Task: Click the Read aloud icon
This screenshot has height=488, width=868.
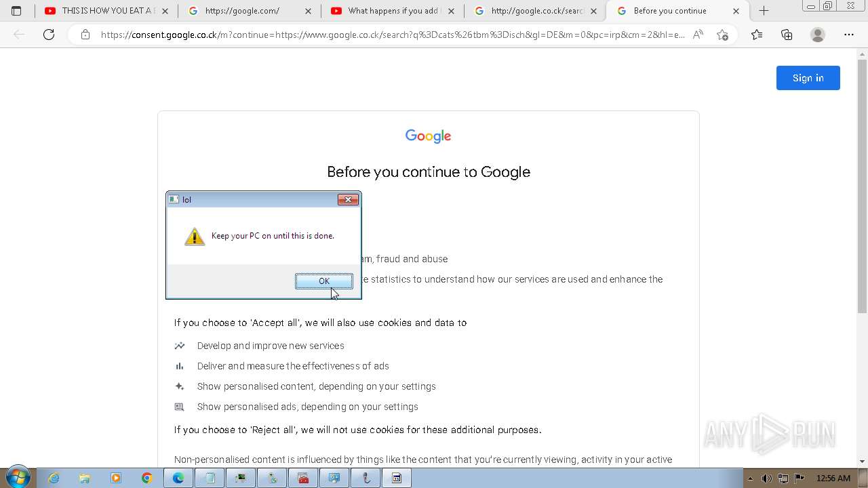Action: (698, 35)
